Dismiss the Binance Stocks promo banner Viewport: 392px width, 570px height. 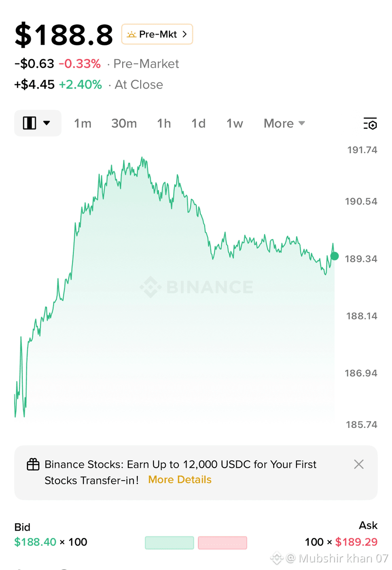[359, 464]
